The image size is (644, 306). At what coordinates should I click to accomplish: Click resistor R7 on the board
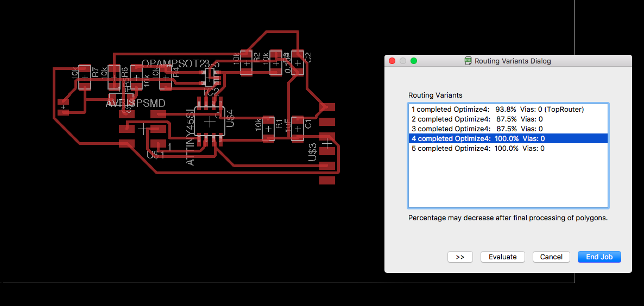[85, 77]
